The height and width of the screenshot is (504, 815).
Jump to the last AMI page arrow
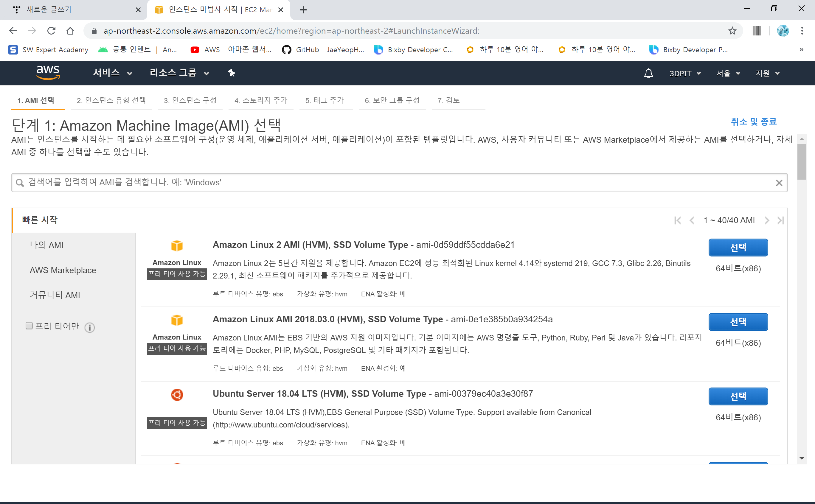click(x=780, y=220)
